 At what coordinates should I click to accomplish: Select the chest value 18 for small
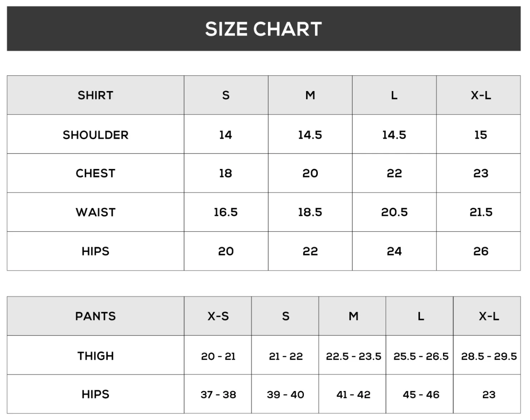pos(225,173)
